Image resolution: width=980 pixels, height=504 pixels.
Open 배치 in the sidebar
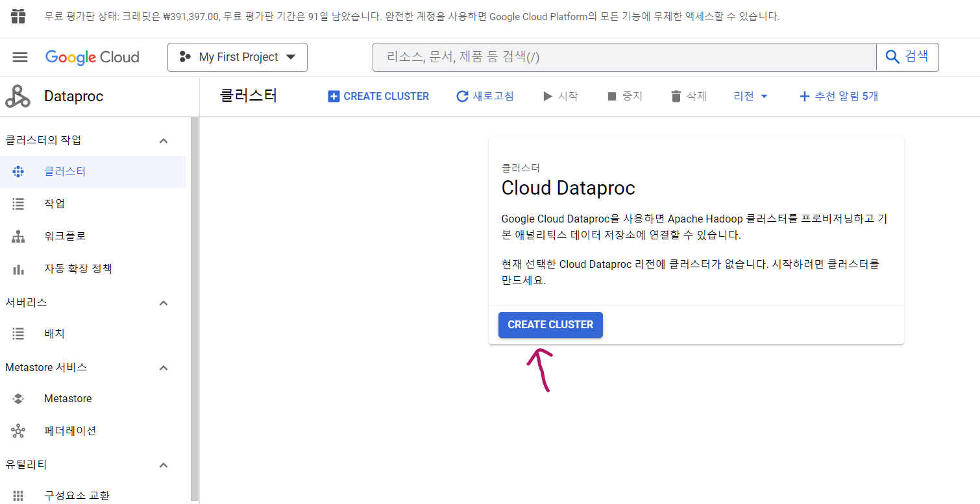tap(93, 334)
